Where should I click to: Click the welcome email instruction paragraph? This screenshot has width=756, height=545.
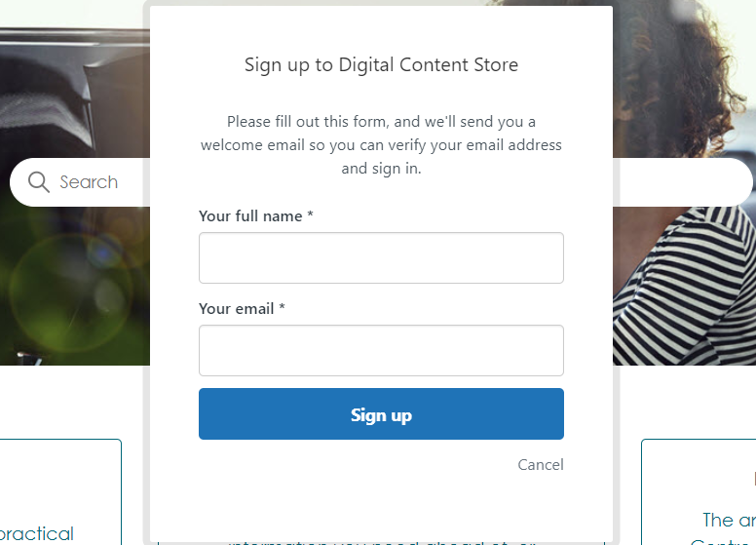(x=381, y=145)
